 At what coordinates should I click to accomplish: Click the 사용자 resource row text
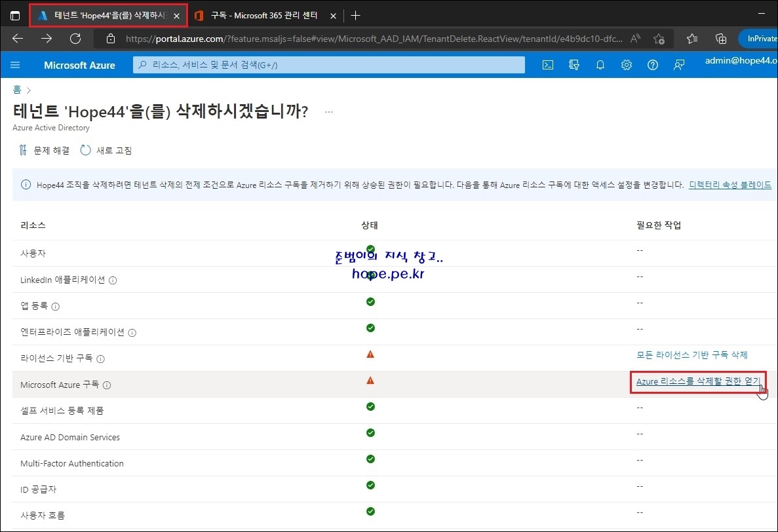33,254
